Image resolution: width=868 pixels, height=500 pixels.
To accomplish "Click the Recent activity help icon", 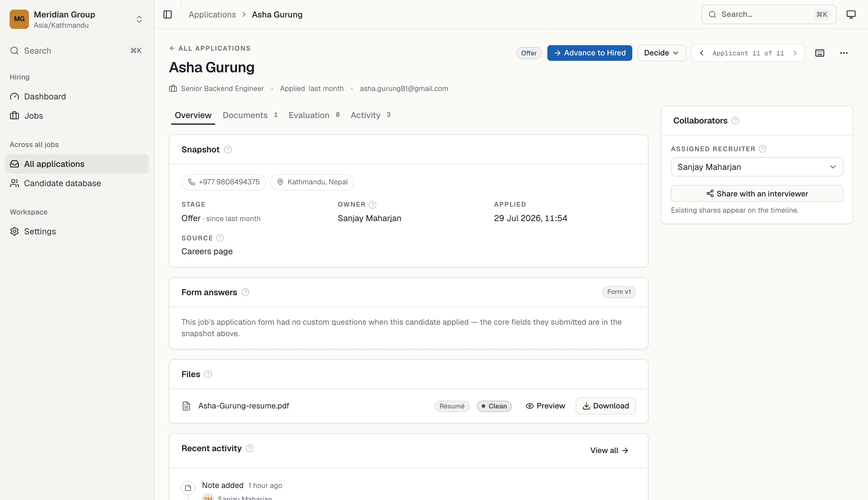I will point(250,448).
